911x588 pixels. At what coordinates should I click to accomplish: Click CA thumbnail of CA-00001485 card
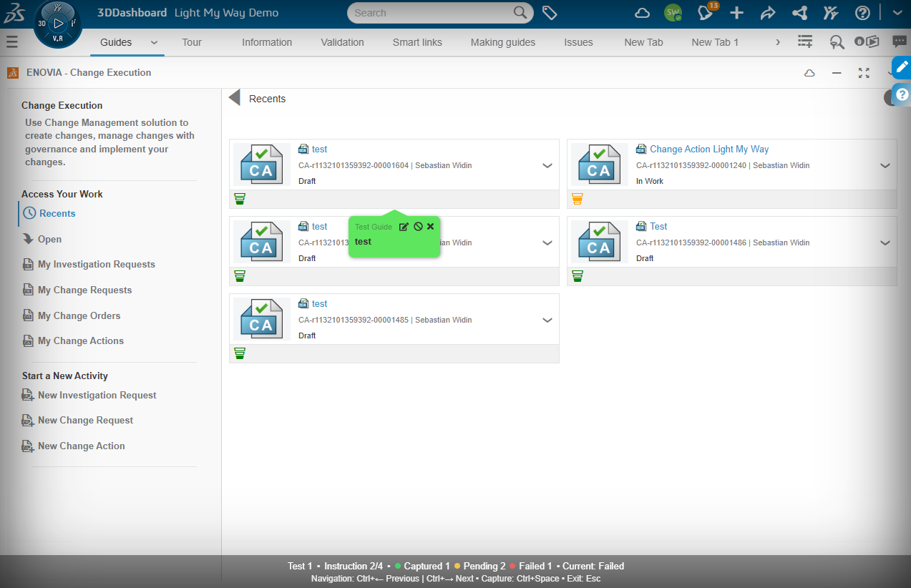(262, 320)
